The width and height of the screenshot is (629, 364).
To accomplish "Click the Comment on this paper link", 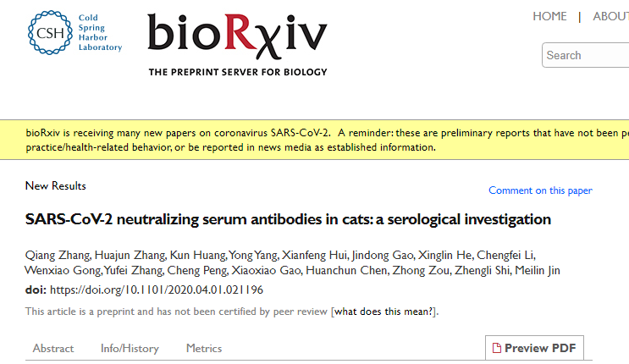I will click(x=540, y=190).
